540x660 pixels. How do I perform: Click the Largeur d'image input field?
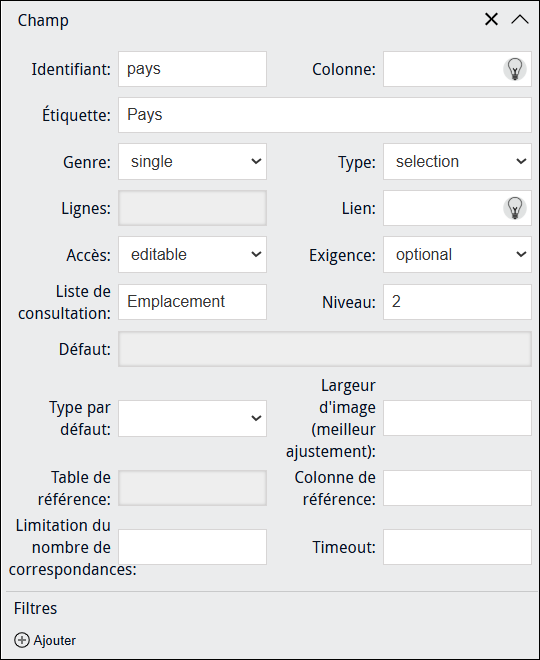pyautogui.click(x=457, y=418)
